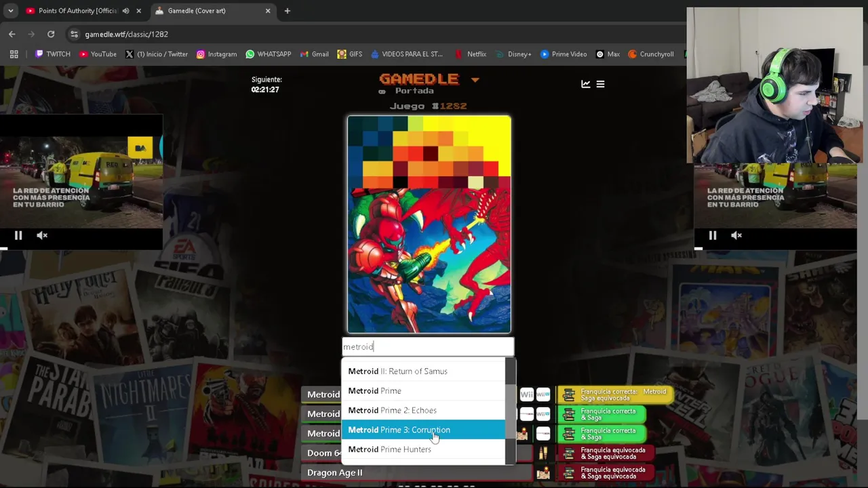Open the Inicio / Twitter bookmark

click(157, 54)
